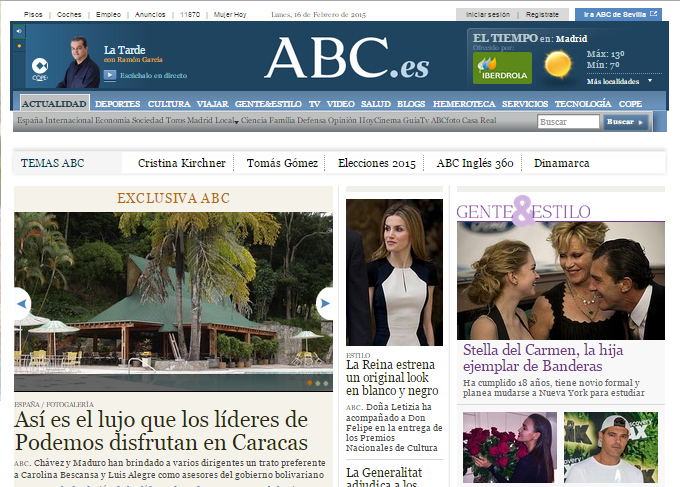The width and height of the screenshot is (680, 487).
Task: Click the Queen Letizia photo
Action: [394, 272]
